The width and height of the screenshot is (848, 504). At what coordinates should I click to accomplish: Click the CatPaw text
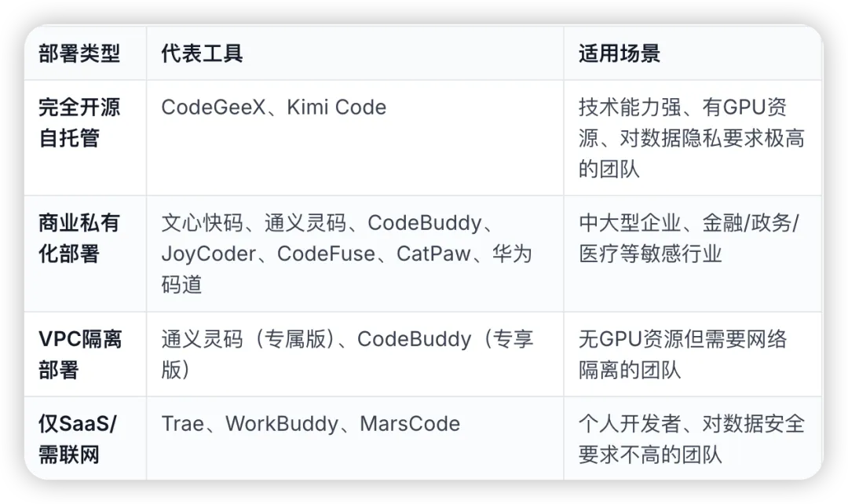pos(433,254)
